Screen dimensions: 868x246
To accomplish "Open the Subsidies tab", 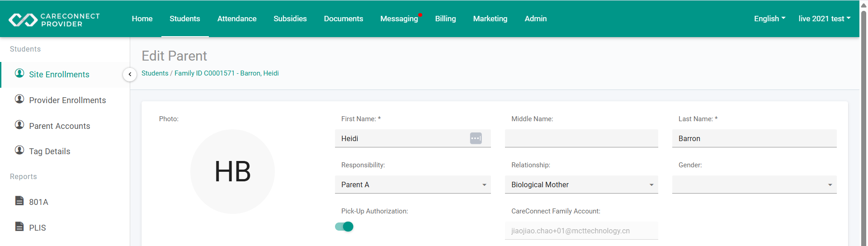I will pyautogui.click(x=290, y=19).
